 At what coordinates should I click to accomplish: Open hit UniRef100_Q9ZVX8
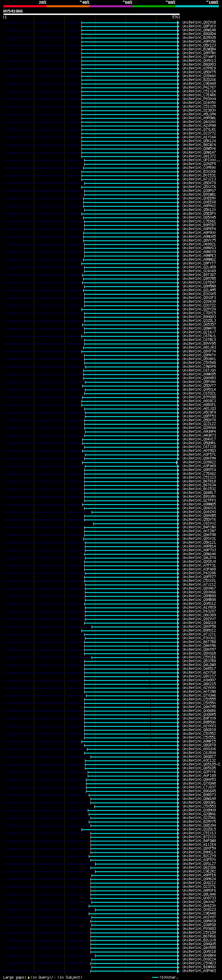tap(199, 23)
